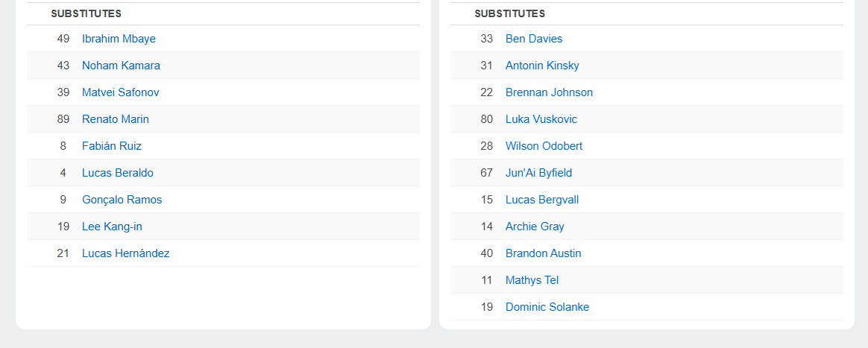
Task: Click Lucas Beraldo in substitutes
Action: (x=118, y=173)
